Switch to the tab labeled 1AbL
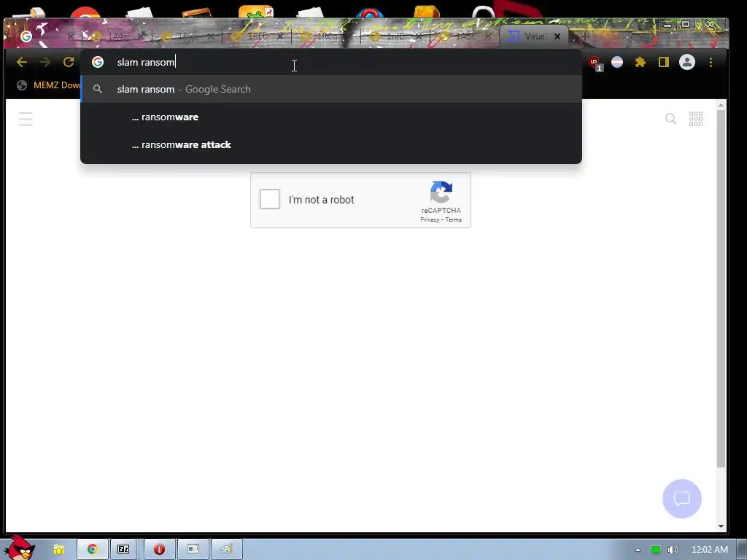This screenshot has height=560, width=747. click(x=465, y=36)
